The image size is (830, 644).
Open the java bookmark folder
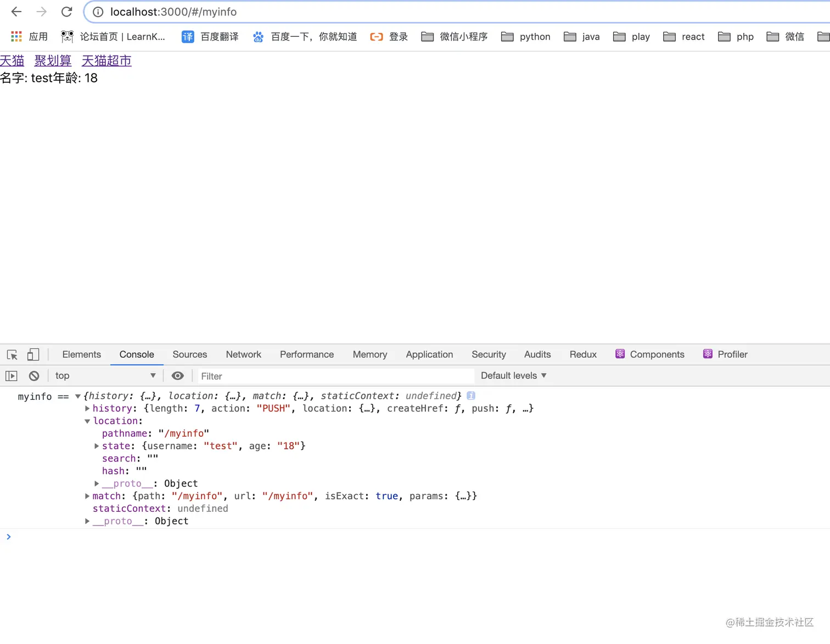(582, 37)
